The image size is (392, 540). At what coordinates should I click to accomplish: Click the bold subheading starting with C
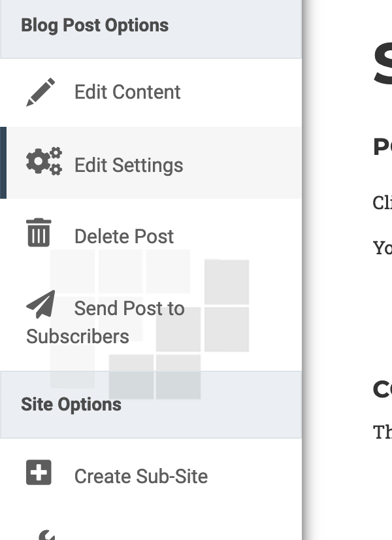click(382, 390)
